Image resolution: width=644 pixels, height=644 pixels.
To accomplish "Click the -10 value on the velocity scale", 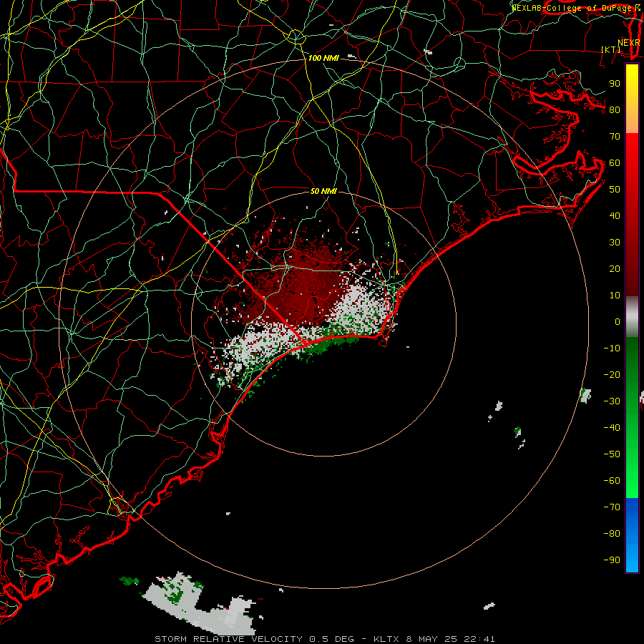I will tap(612, 348).
